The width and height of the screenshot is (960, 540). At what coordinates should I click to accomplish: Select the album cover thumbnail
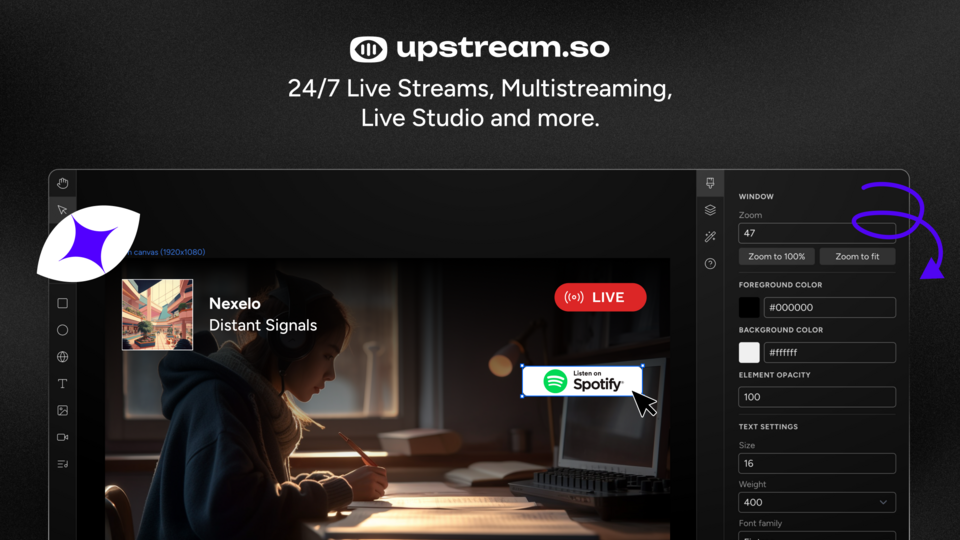coord(157,315)
